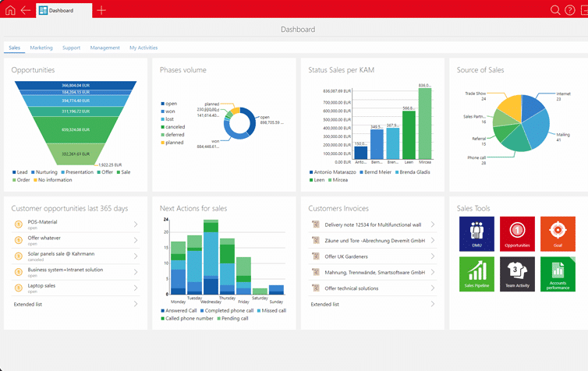Open the Opportunities sales tool tile
Image resolution: width=588 pixels, height=371 pixels.
(x=516, y=234)
